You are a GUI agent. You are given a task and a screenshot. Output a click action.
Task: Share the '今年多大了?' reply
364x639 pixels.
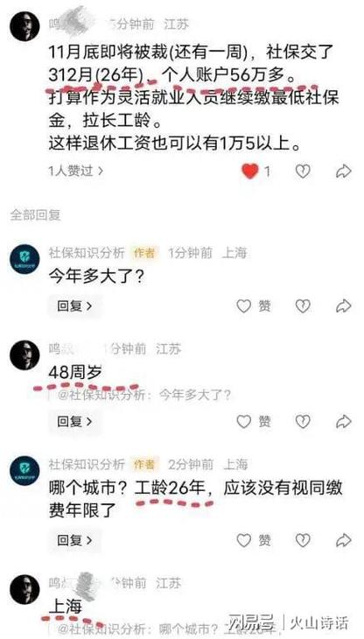click(344, 305)
